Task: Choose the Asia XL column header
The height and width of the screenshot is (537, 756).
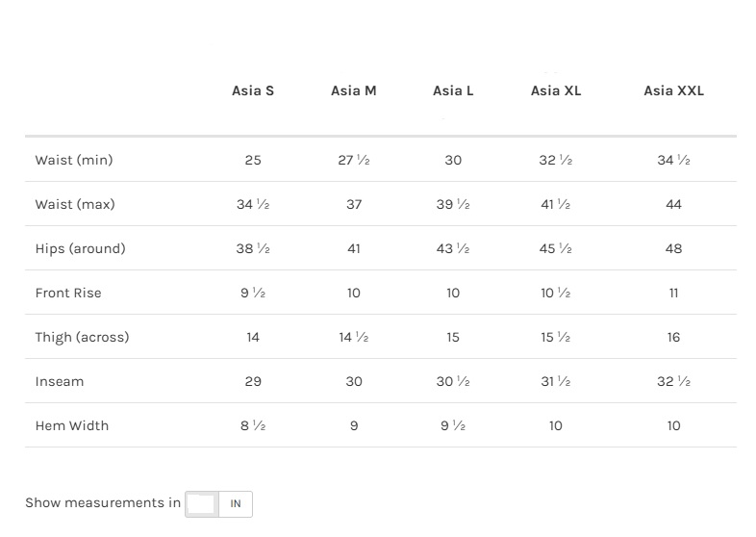Action: coord(556,90)
